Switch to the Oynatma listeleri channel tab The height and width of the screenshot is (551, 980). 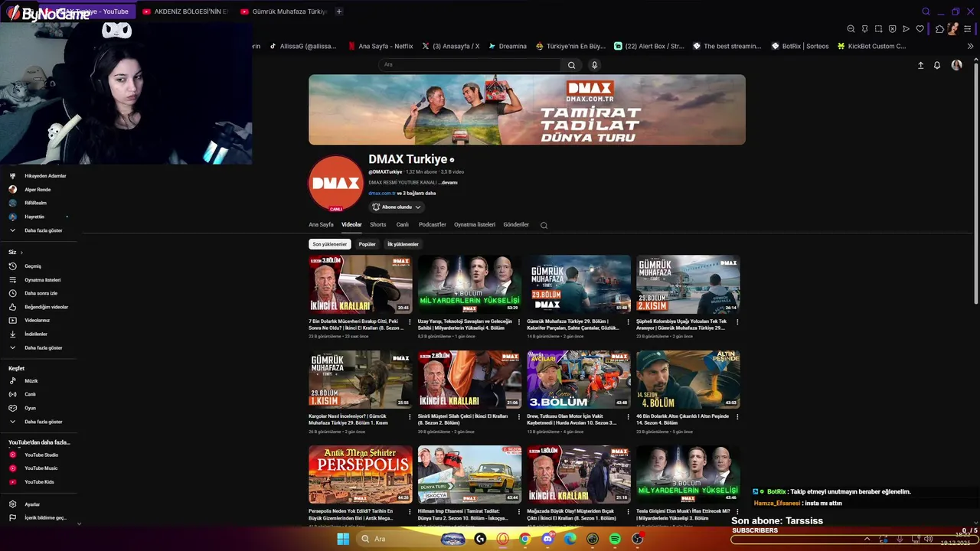pyautogui.click(x=475, y=225)
